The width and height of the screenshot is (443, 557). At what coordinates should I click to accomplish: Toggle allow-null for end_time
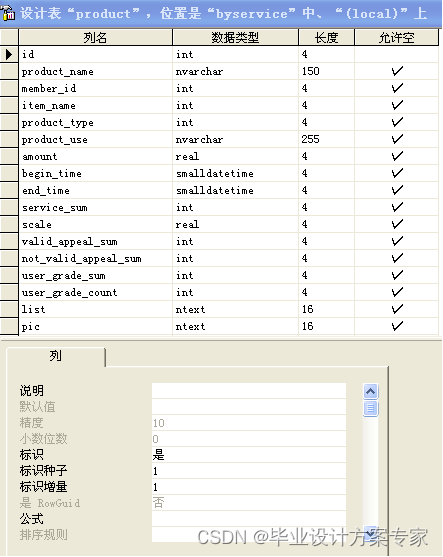click(397, 191)
